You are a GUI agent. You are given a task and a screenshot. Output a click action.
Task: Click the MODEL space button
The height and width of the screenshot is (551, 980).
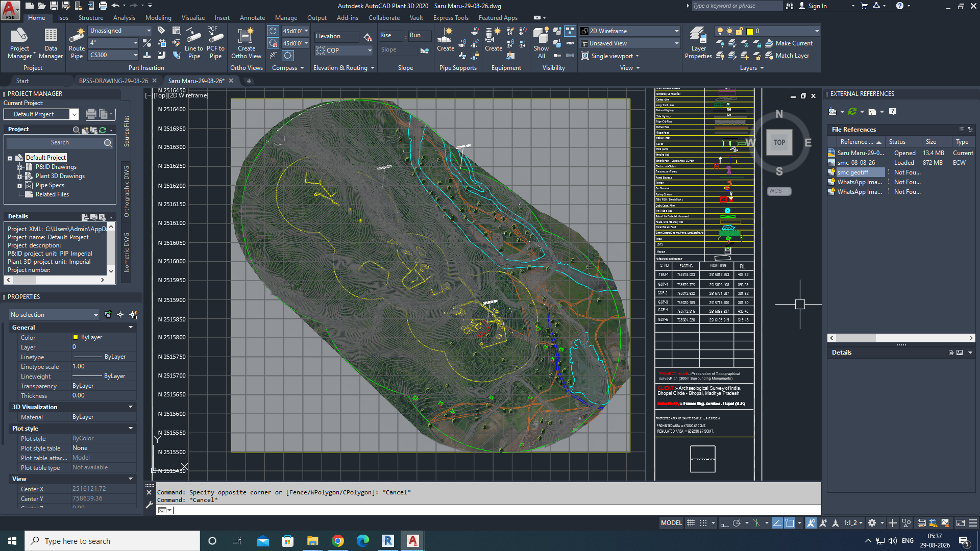[671, 523]
